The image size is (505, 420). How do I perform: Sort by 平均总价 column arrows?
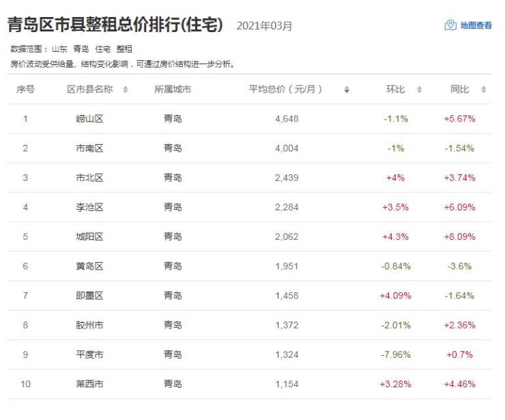coord(347,89)
